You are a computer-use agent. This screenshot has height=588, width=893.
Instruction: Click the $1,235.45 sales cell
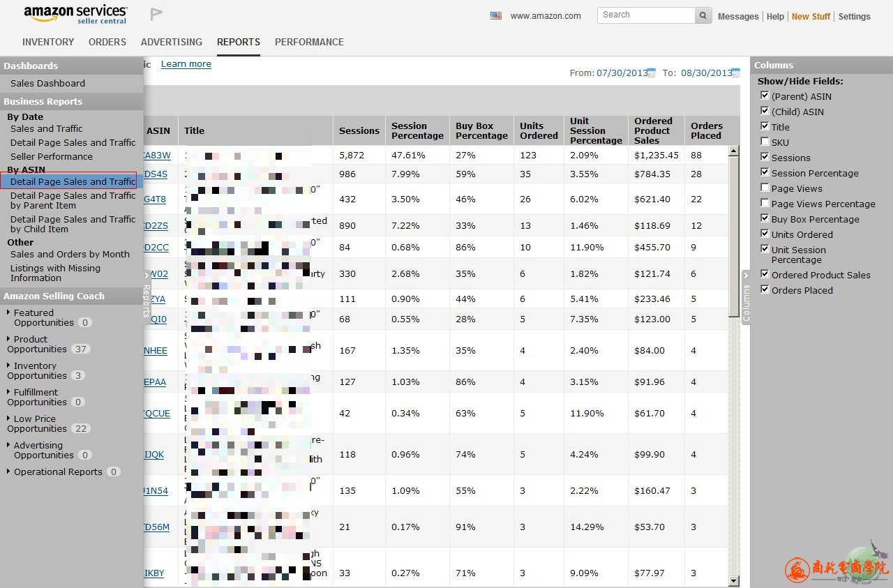point(656,155)
